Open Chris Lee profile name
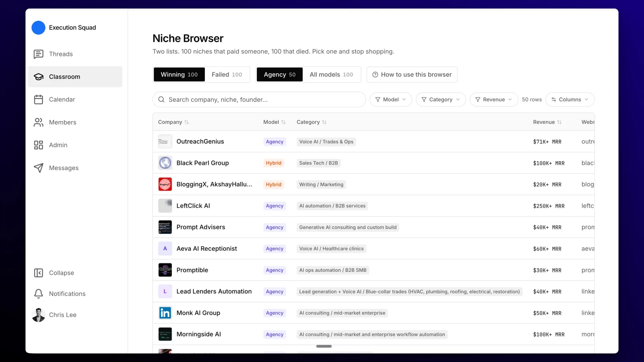The width and height of the screenshot is (644, 362). tap(63, 315)
